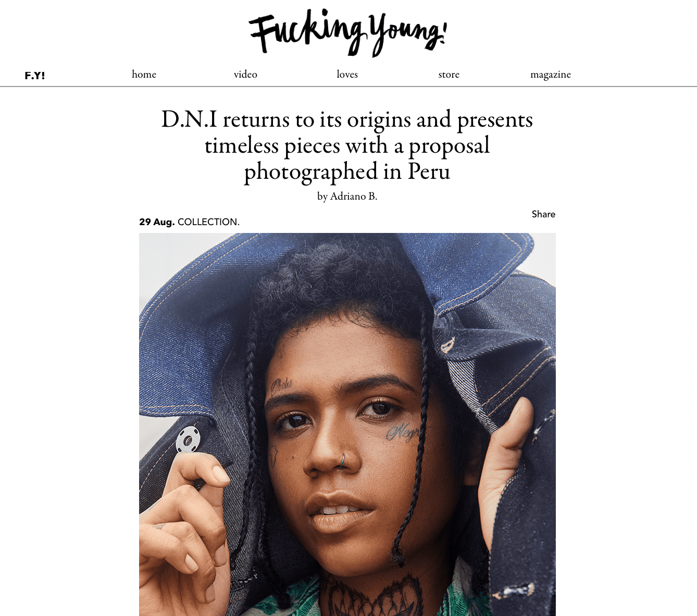Open author Adriano B. profile link
Screen dimensions: 697x616
(354, 196)
